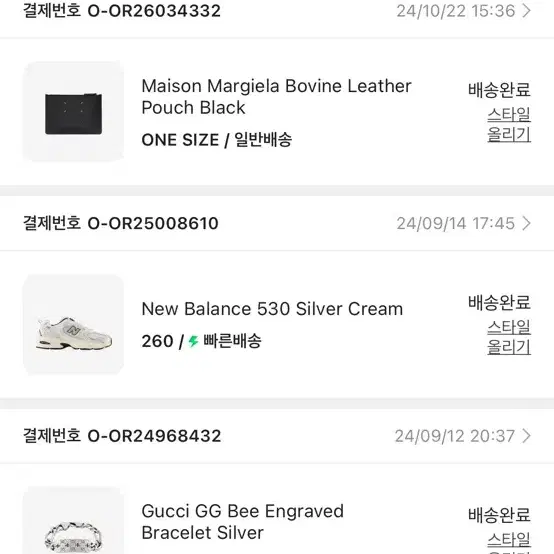Open Maison Margiela Bovine Leather Pouch title
554x554 pixels.
point(276,96)
